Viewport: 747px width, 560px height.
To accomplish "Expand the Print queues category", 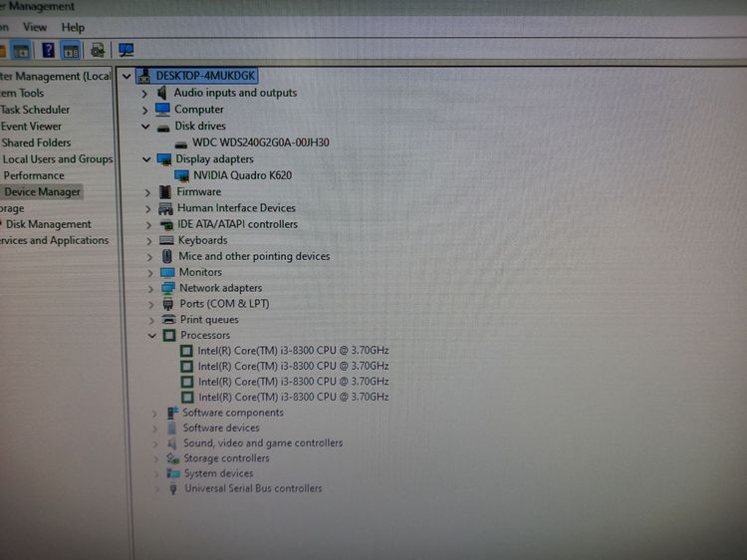I will click(x=151, y=320).
